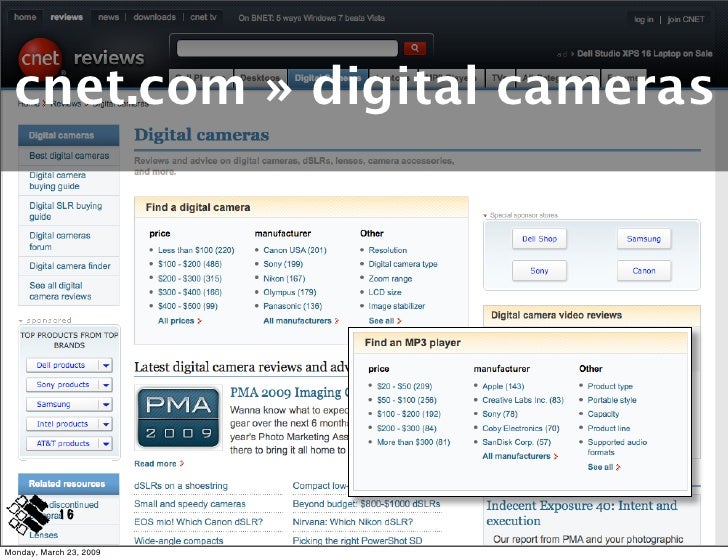The width and height of the screenshot is (728, 560).
Task: Filter cameras by $400 - $500 (99)
Action: [x=188, y=306]
